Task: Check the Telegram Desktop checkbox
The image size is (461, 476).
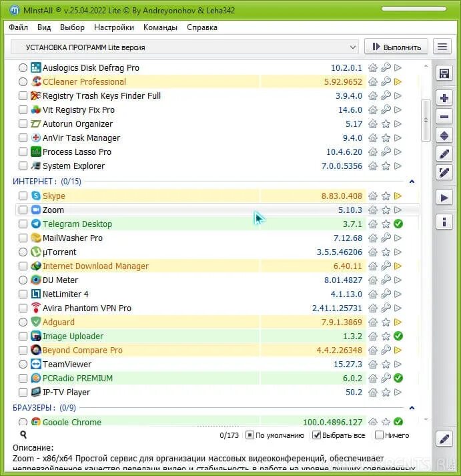Action: coord(23,224)
